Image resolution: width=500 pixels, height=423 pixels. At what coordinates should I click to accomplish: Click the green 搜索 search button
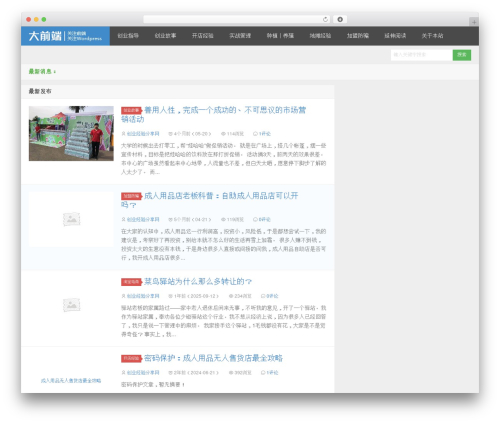pyautogui.click(x=462, y=55)
